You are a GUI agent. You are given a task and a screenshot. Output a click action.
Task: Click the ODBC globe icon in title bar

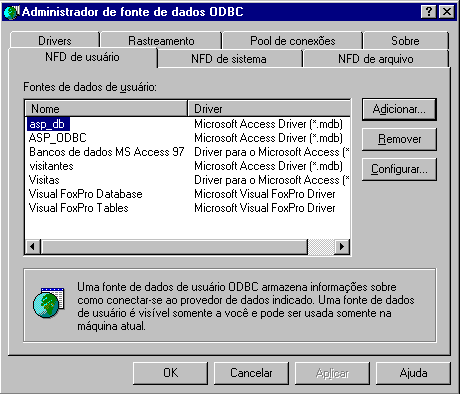(11, 12)
